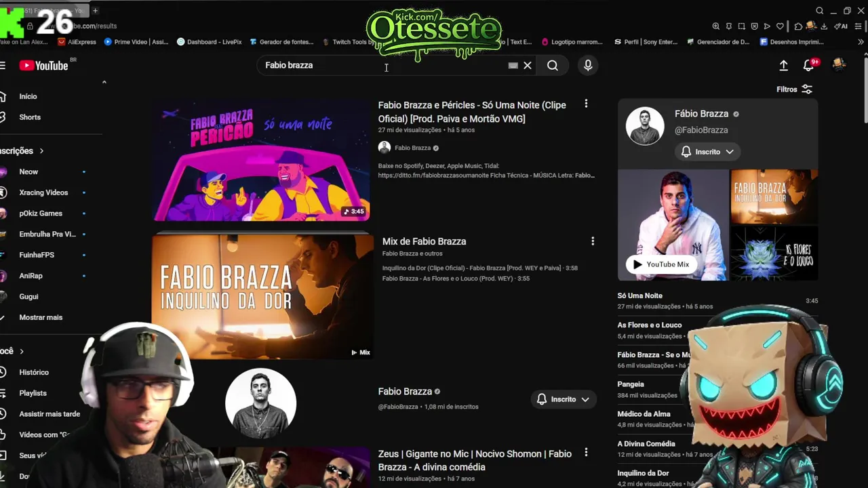This screenshot has height=488, width=868.
Task: Open As Flores e o Louco card thumbnail
Action: pos(774,253)
